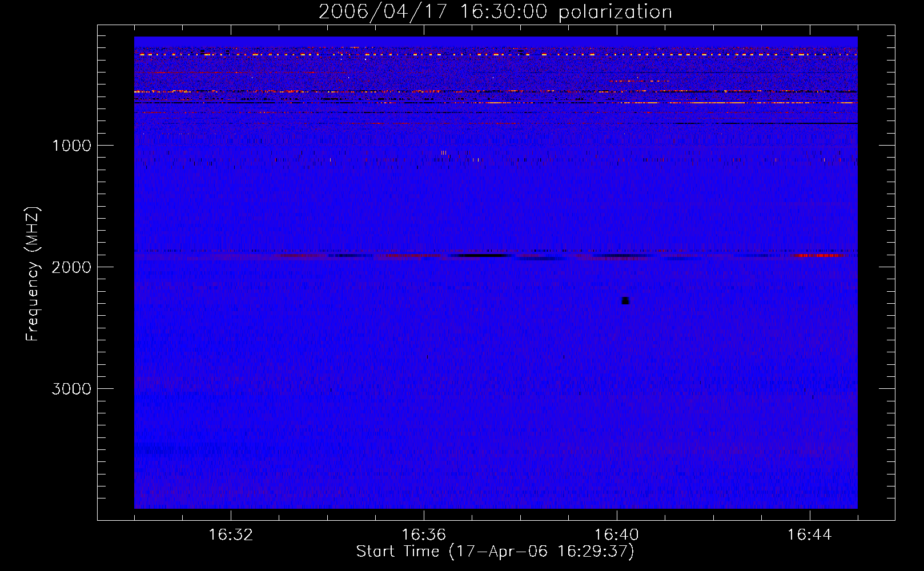Click the 1000 frequency tick label
The image size is (924, 571).
(71, 146)
